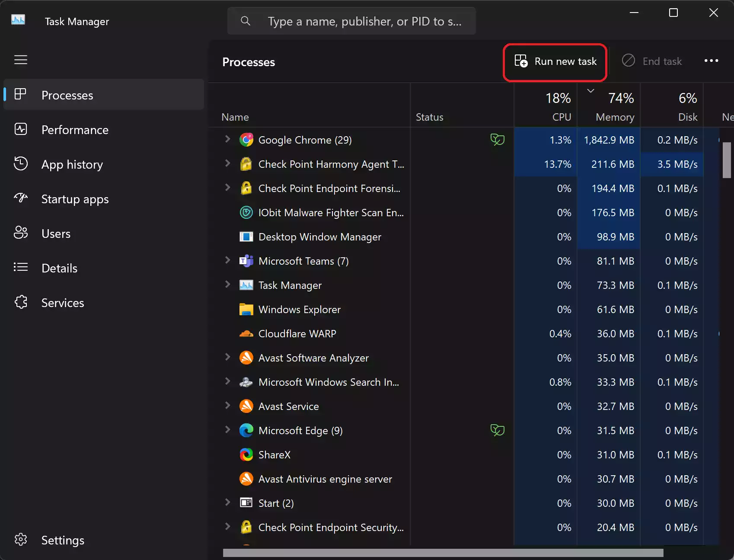Click the Task Manager app icon in title bar
This screenshot has height=560, width=734.
point(18,20)
